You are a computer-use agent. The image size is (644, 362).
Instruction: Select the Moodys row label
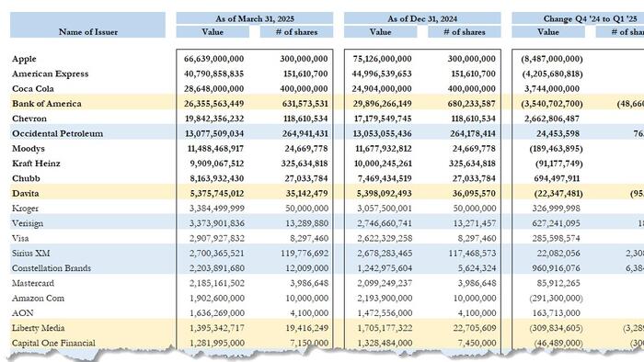point(29,149)
